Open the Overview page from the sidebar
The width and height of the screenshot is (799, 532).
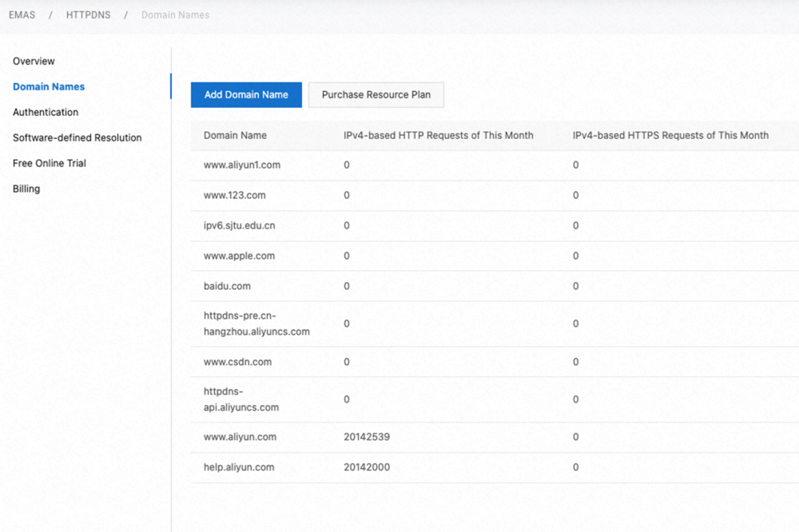(x=34, y=61)
